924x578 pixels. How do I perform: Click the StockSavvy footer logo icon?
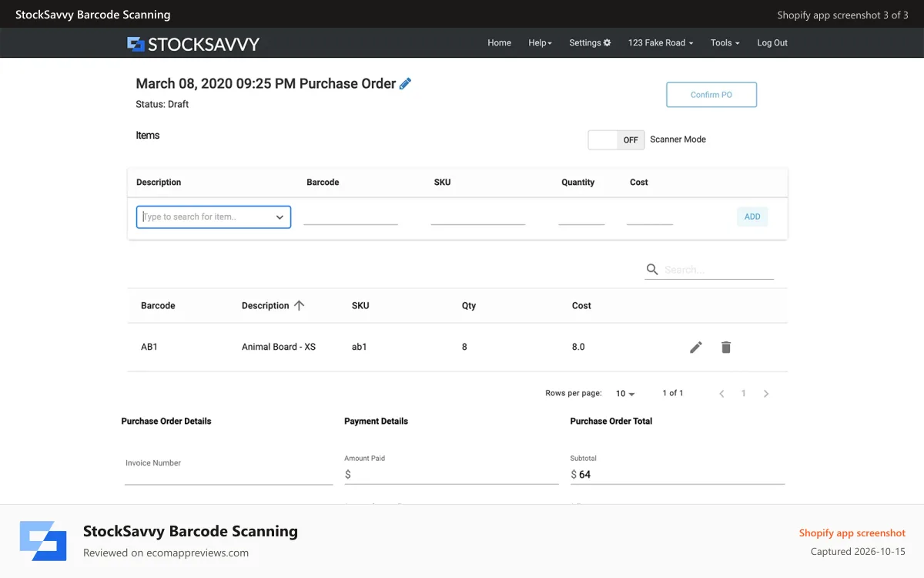[x=43, y=541]
